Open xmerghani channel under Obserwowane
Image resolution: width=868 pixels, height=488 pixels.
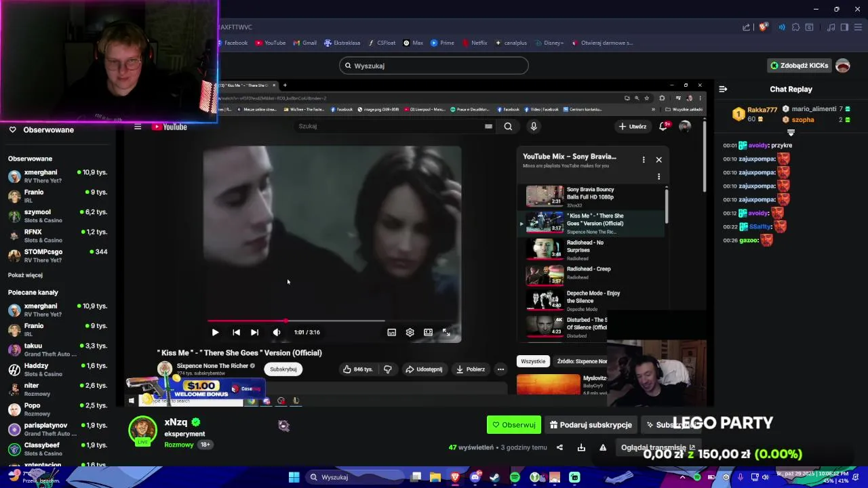point(58,176)
